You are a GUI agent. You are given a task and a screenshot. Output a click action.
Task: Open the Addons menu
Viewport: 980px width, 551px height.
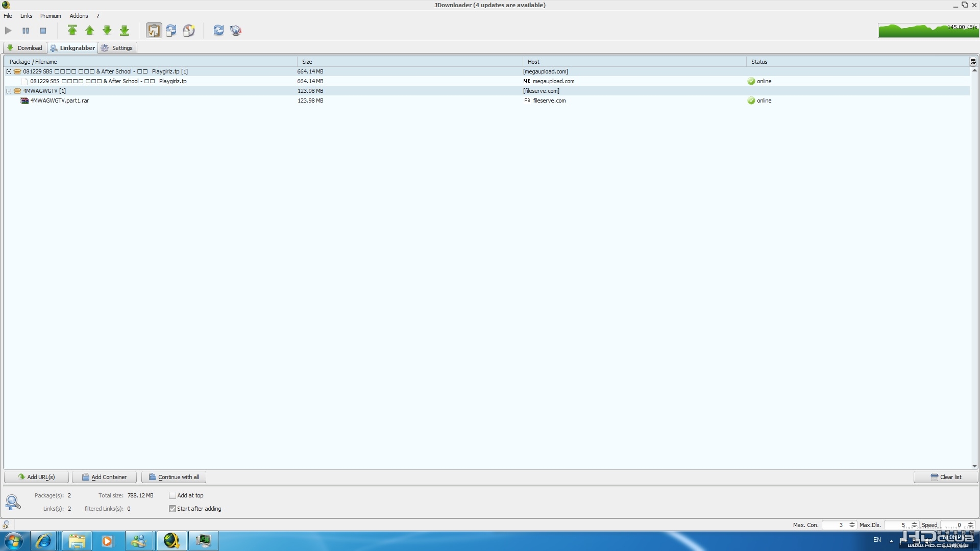tap(79, 16)
